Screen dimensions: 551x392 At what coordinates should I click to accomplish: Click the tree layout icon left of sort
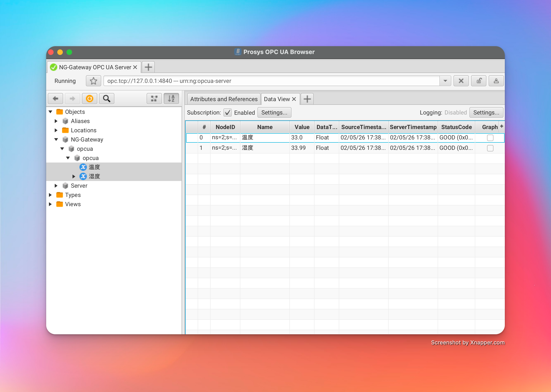click(x=154, y=99)
